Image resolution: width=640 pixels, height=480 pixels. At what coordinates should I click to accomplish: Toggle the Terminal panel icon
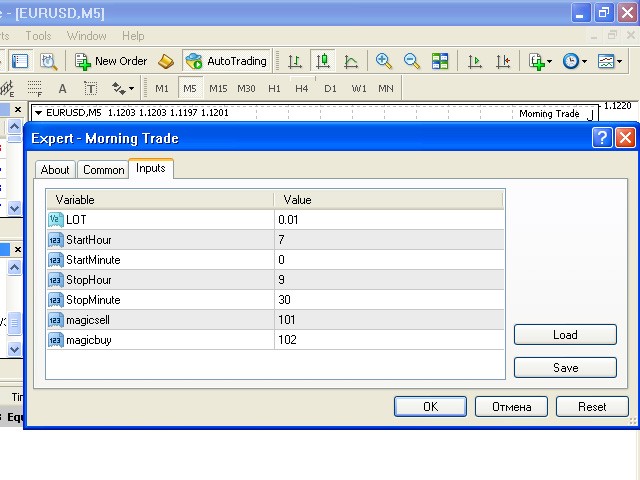[20, 61]
